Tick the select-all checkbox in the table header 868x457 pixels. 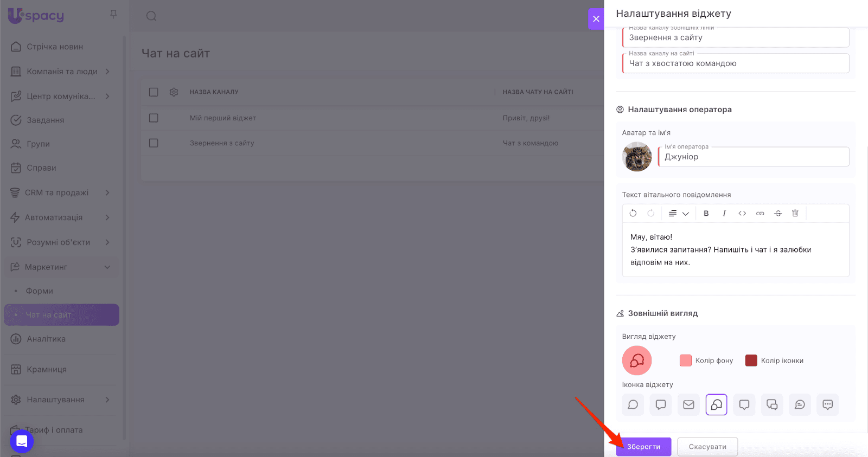(154, 92)
